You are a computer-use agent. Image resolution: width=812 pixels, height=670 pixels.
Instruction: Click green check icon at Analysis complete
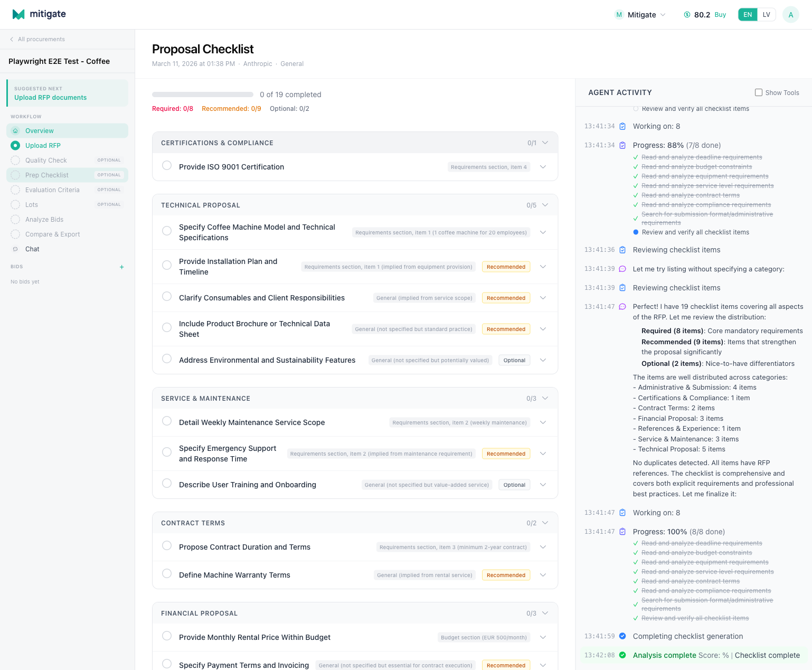(622, 655)
